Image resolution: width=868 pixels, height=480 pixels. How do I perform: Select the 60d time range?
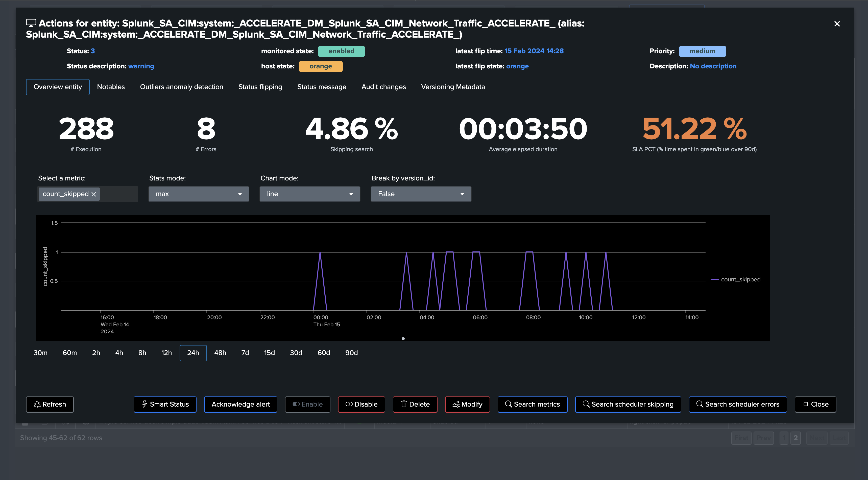pos(323,353)
